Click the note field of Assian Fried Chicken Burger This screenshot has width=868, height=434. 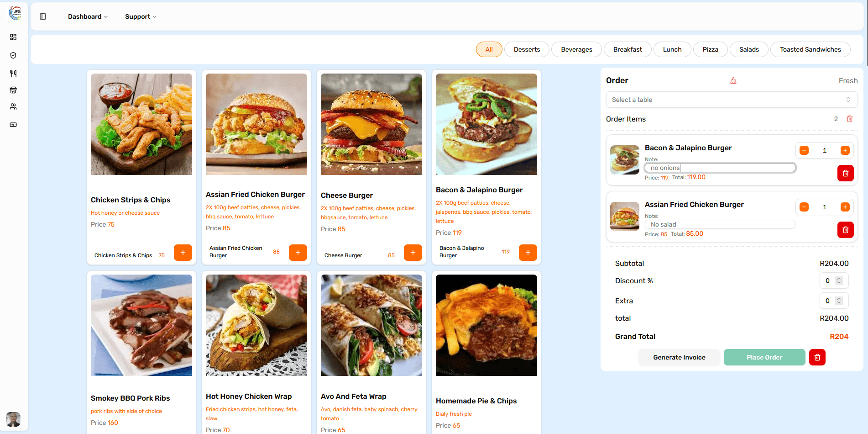click(x=720, y=224)
